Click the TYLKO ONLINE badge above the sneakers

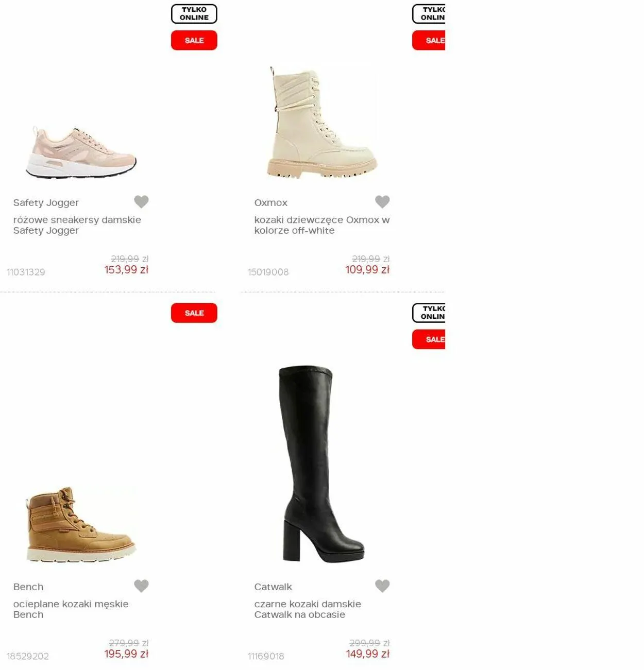pyautogui.click(x=194, y=14)
